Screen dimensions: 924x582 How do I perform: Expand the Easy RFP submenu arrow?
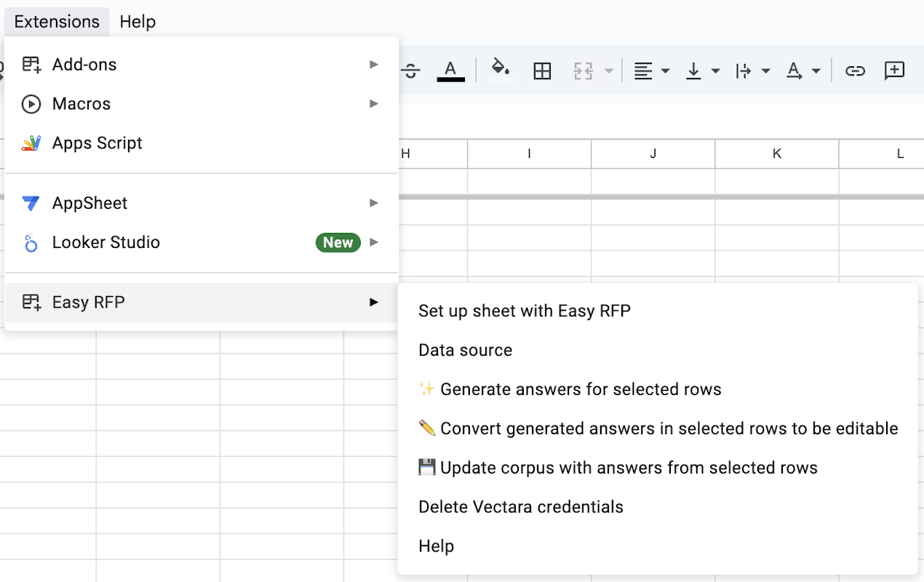374,302
